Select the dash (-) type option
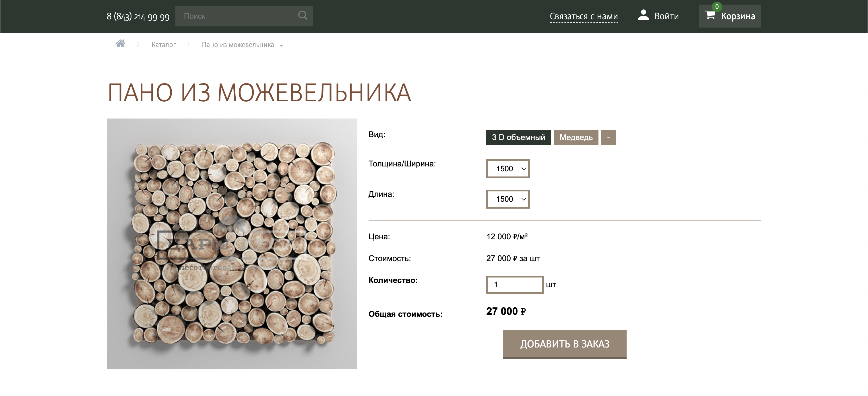Viewport: 868px width, 396px height. point(608,137)
